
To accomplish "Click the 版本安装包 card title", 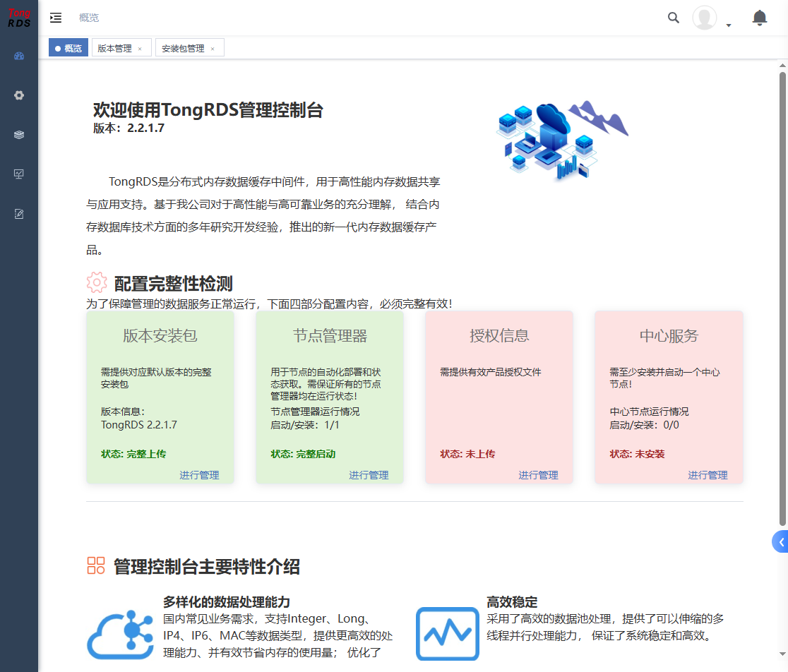I will [x=160, y=335].
